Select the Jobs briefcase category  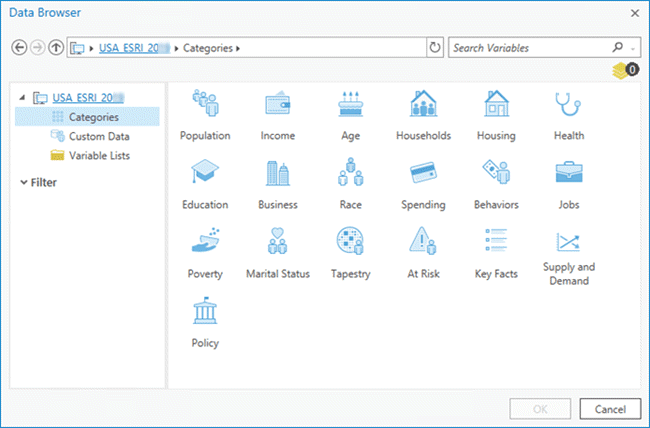[567, 174]
